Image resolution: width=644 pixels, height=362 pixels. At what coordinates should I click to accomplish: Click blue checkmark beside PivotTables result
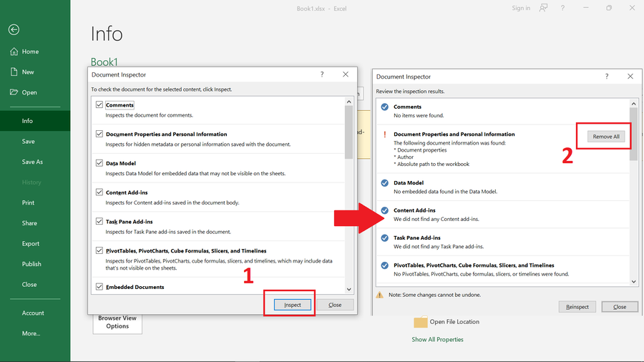click(x=384, y=265)
